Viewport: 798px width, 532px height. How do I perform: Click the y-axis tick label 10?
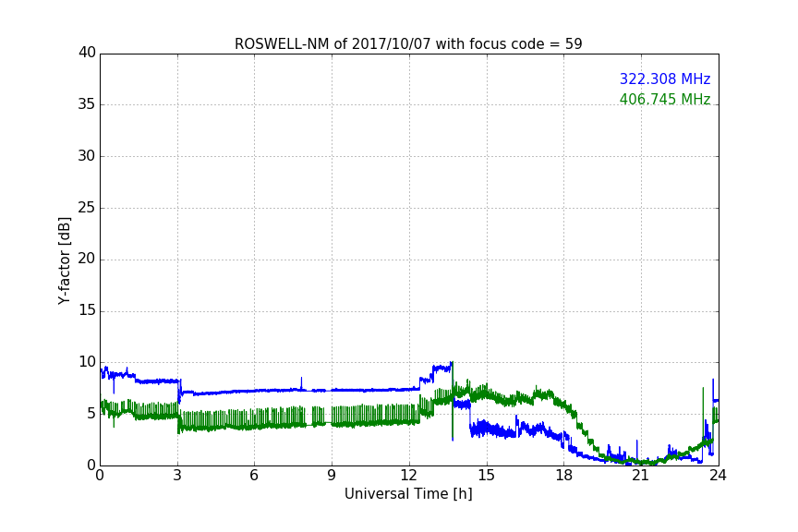[x=87, y=362]
